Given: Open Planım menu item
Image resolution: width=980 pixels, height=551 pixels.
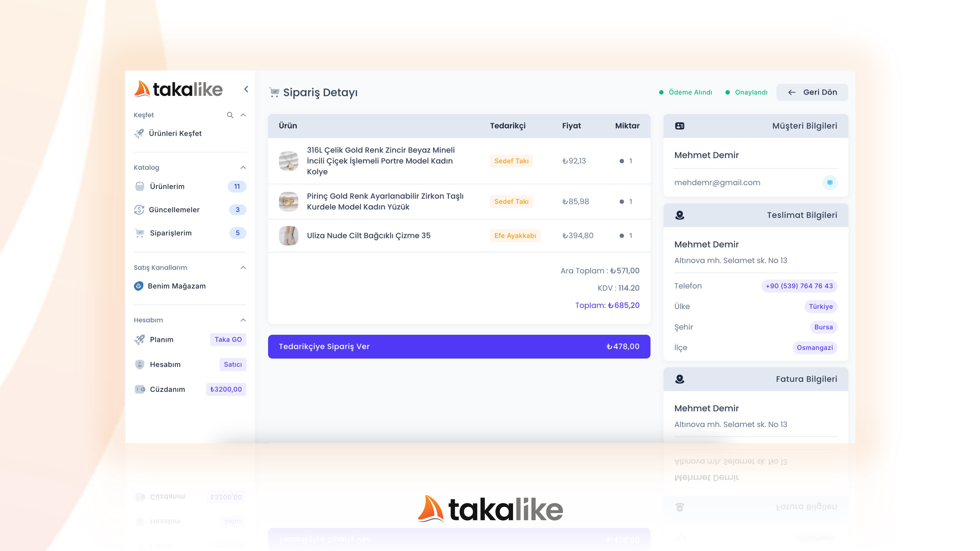Looking at the screenshot, I should tap(190, 340).
